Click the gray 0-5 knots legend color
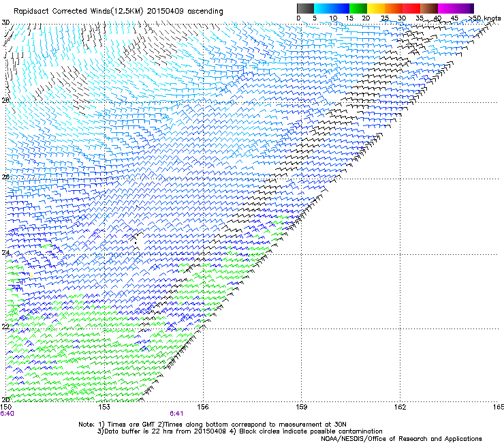 pyautogui.click(x=305, y=8)
